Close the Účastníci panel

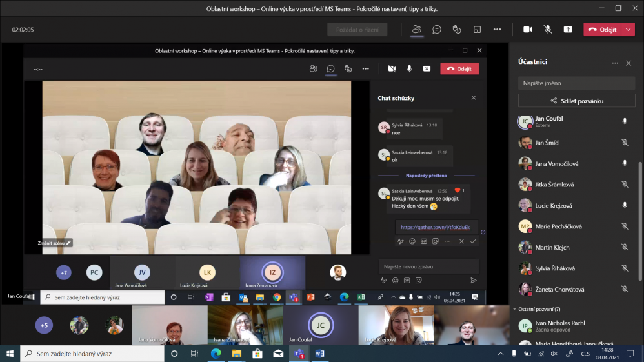(x=629, y=63)
